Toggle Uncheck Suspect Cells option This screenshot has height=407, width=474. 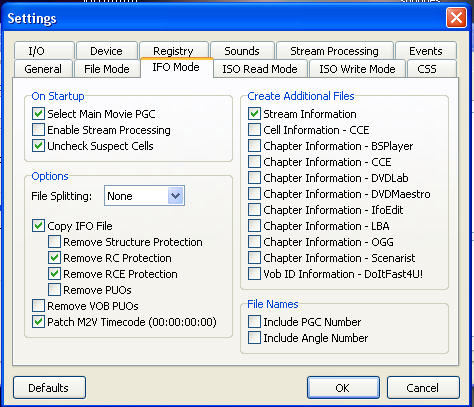point(38,146)
